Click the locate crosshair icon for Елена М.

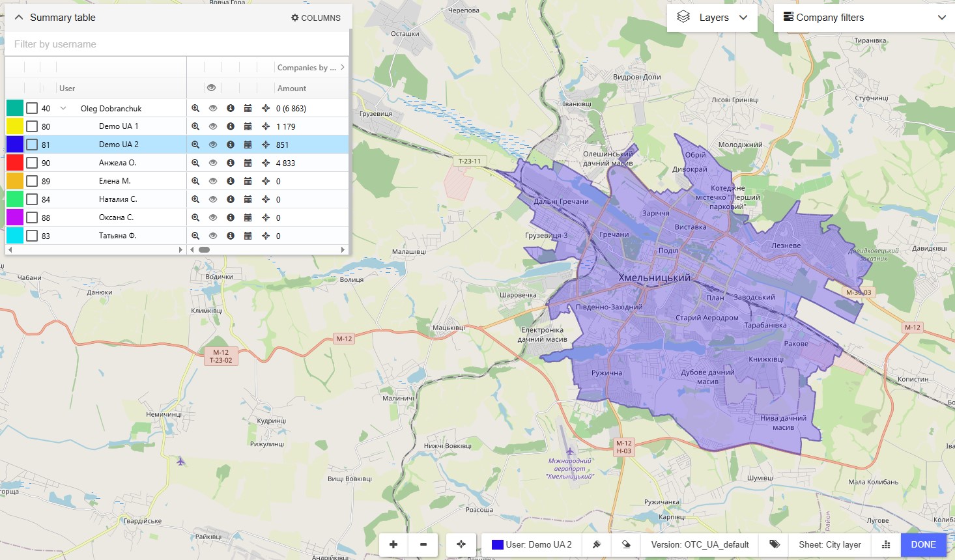coord(266,181)
